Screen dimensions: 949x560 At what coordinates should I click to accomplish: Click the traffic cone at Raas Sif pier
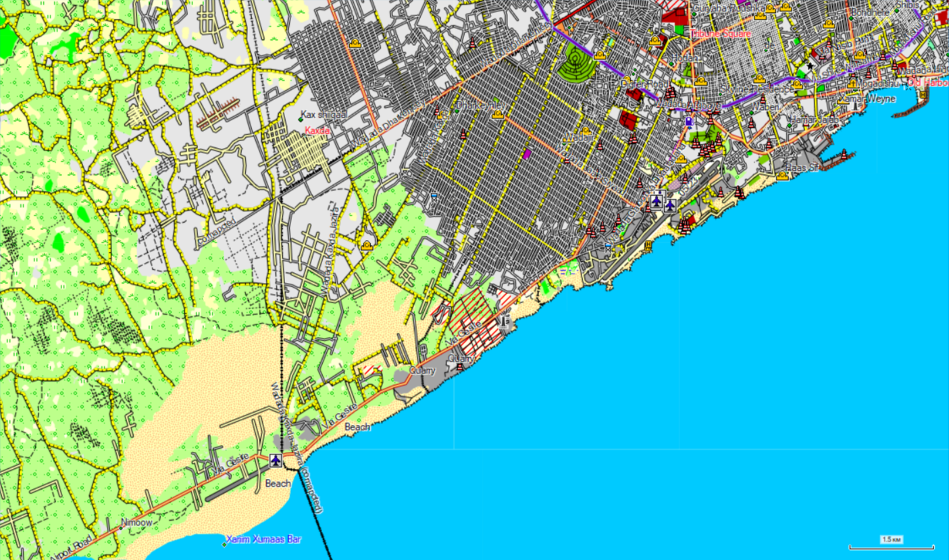844,155
